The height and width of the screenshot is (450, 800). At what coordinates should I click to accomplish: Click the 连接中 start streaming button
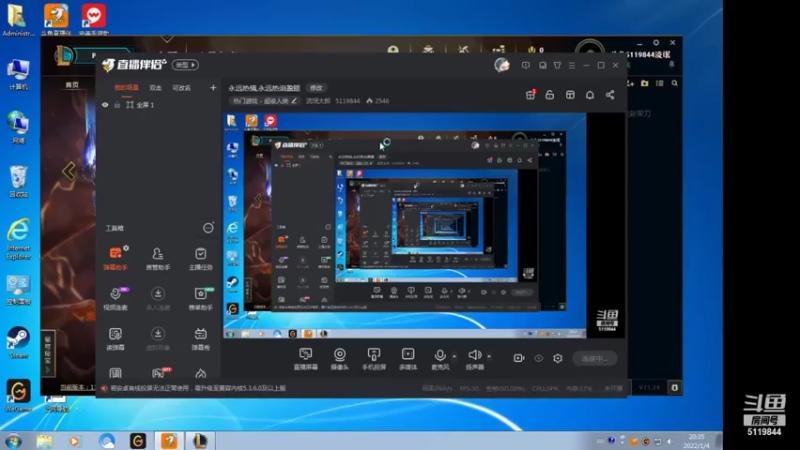pyautogui.click(x=594, y=359)
